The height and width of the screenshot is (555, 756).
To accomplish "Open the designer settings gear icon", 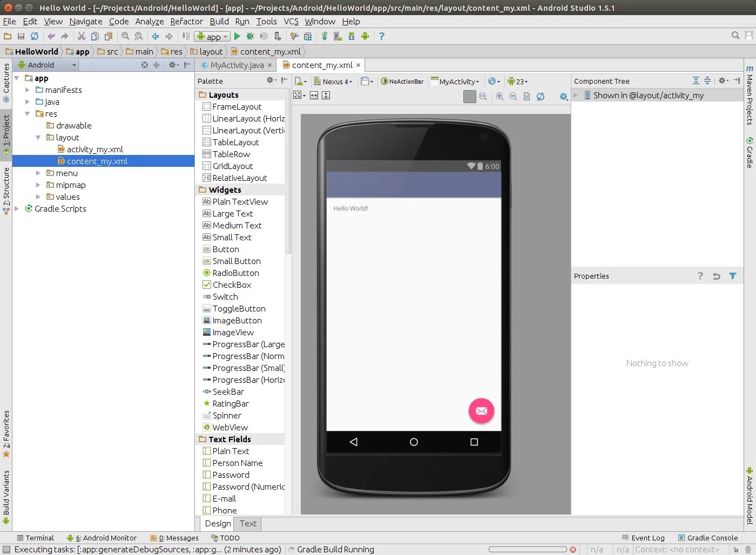I will point(563,96).
